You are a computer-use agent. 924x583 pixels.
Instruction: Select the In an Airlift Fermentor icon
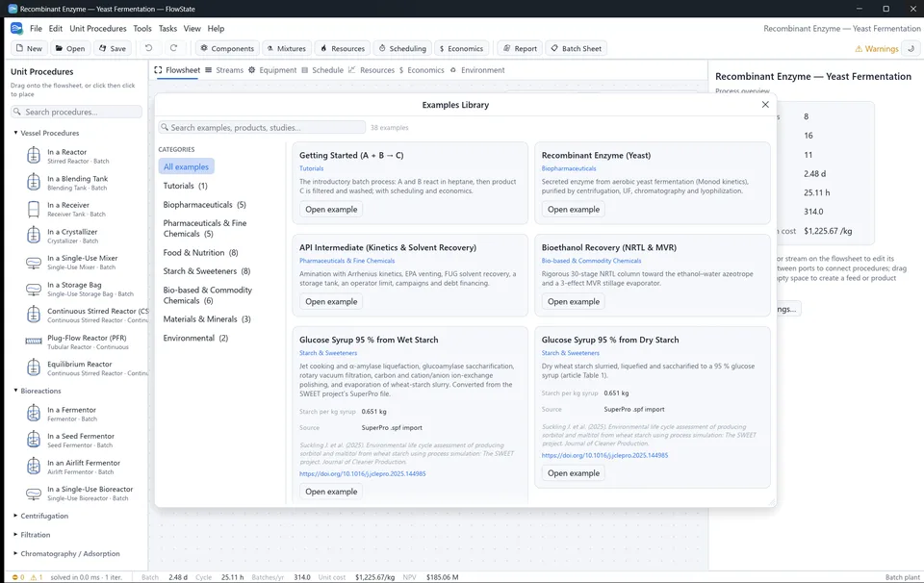click(34, 467)
